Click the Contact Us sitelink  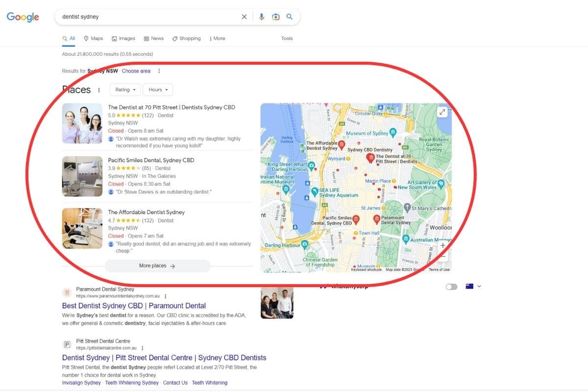coord(175,383)
